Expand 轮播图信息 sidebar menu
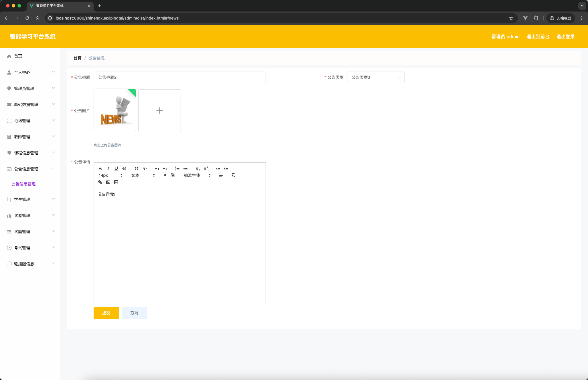The width and height of the screenshot is (588, 380). pos(30,264)
